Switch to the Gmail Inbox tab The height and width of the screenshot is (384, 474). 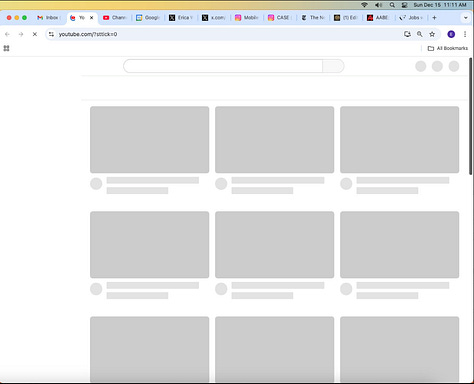point(48,18)
